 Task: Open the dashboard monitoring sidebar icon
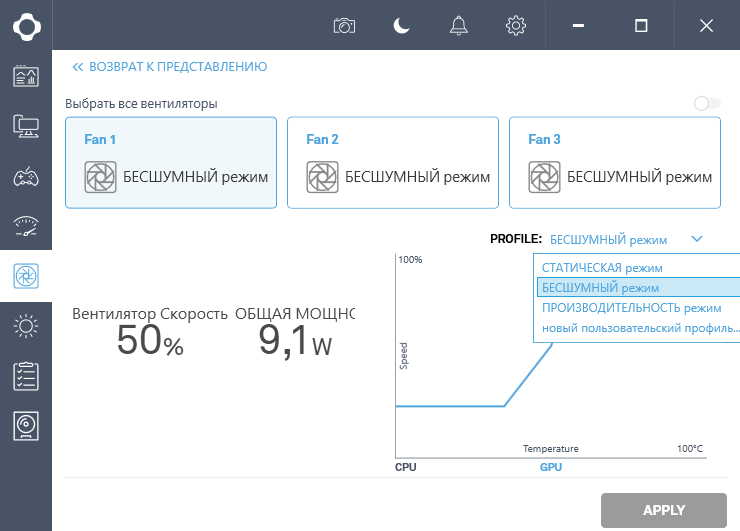coord(26,76)
